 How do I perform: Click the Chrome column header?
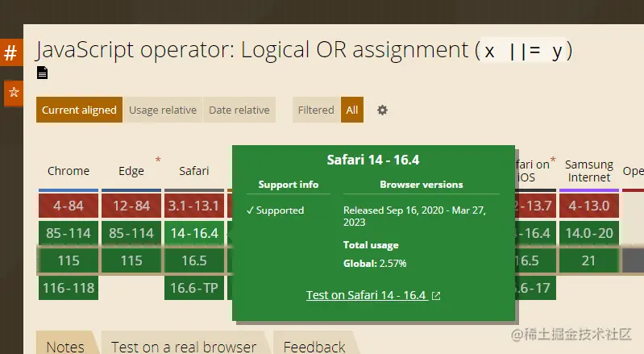69,171
